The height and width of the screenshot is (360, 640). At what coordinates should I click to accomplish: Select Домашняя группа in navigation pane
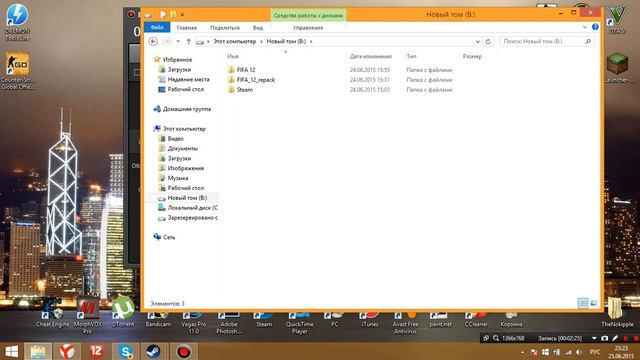point(187,109)
